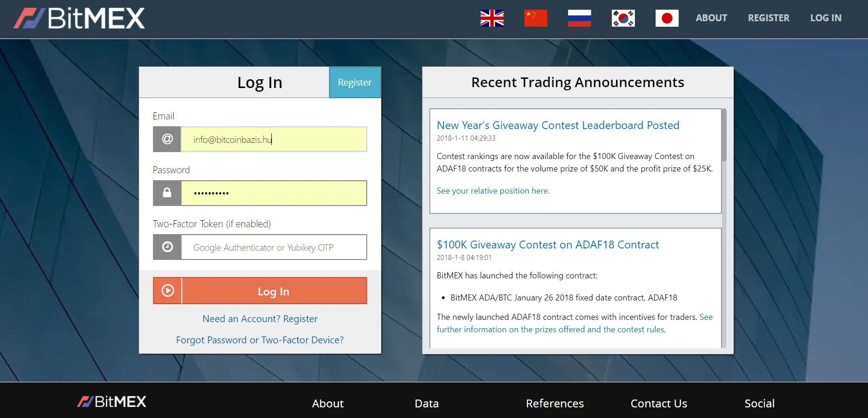
Task: Select the Chinese flag language option
Action: [x=535, y=18]
